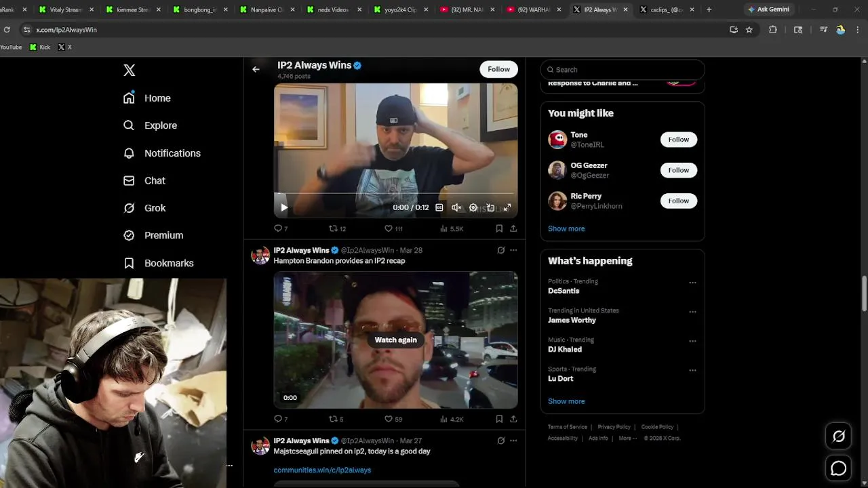Click the top video progress bar

pos(396,194)
